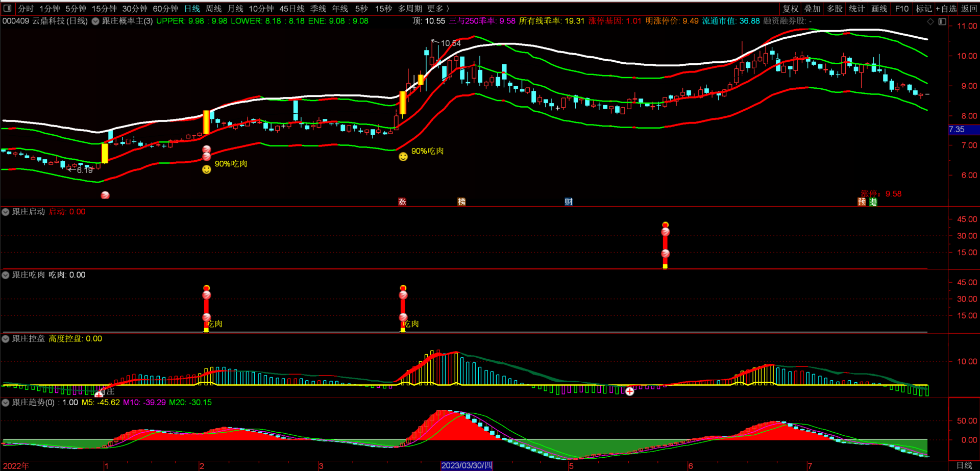This screenshot has height=471, width=980.
Task: Select the 45日线 period
Action: (292, 9)
